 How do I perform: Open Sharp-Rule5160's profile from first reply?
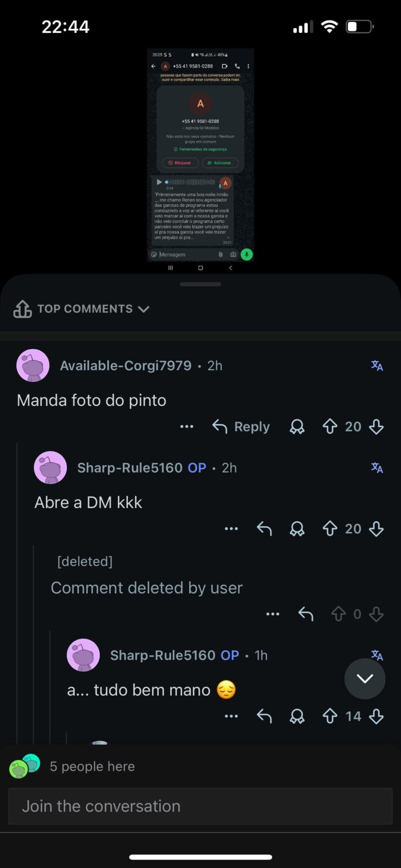click(129, 467)
